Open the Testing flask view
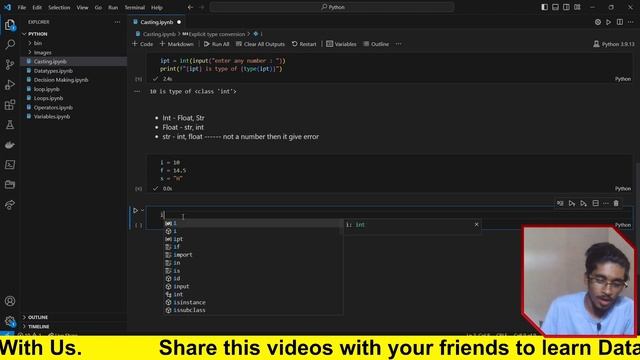The image size is (640, 360). point(10,124)
